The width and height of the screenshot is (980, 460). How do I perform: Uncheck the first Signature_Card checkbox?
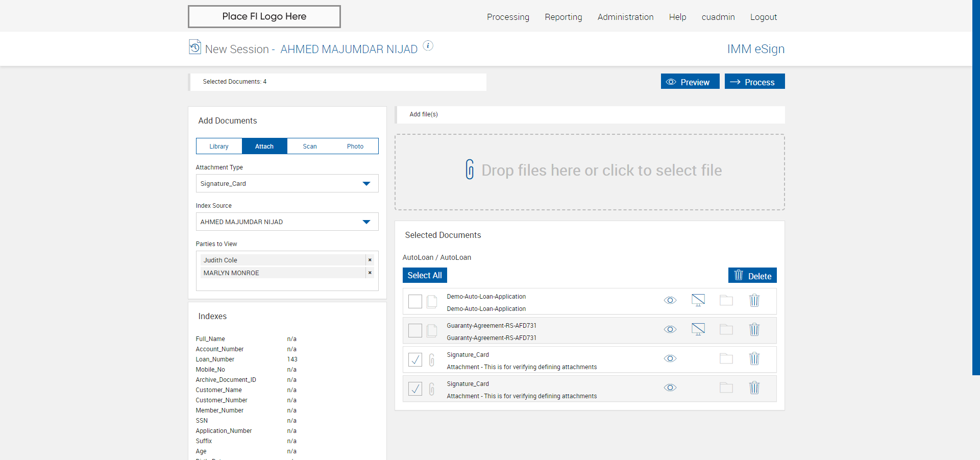point(415,360)
